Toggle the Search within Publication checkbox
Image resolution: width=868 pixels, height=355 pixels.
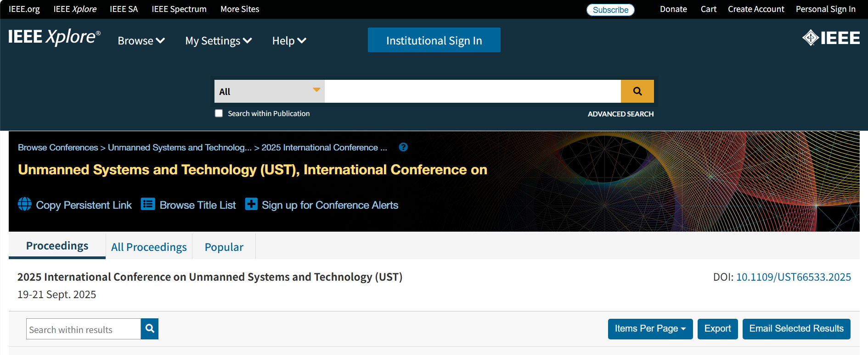click(219, 113)
